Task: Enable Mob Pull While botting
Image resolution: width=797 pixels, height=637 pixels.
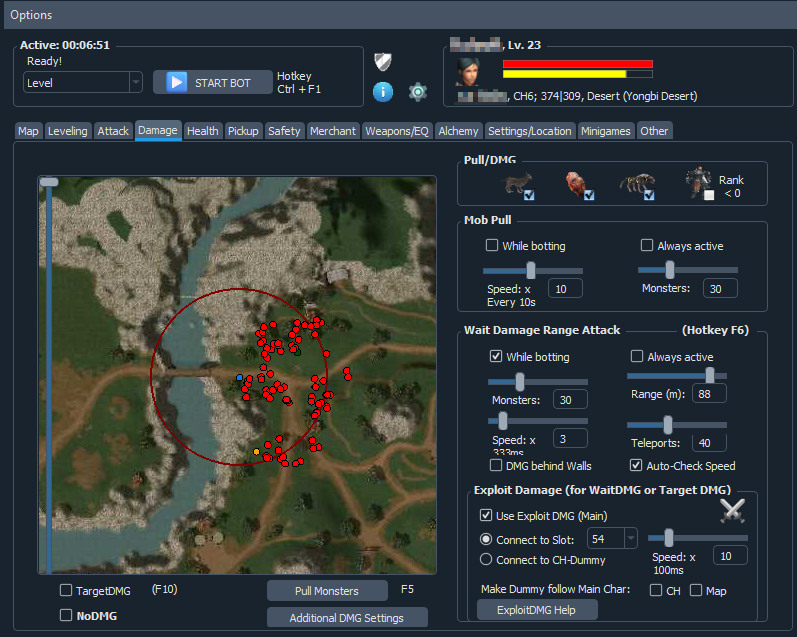Action: [x=492, y=245]
